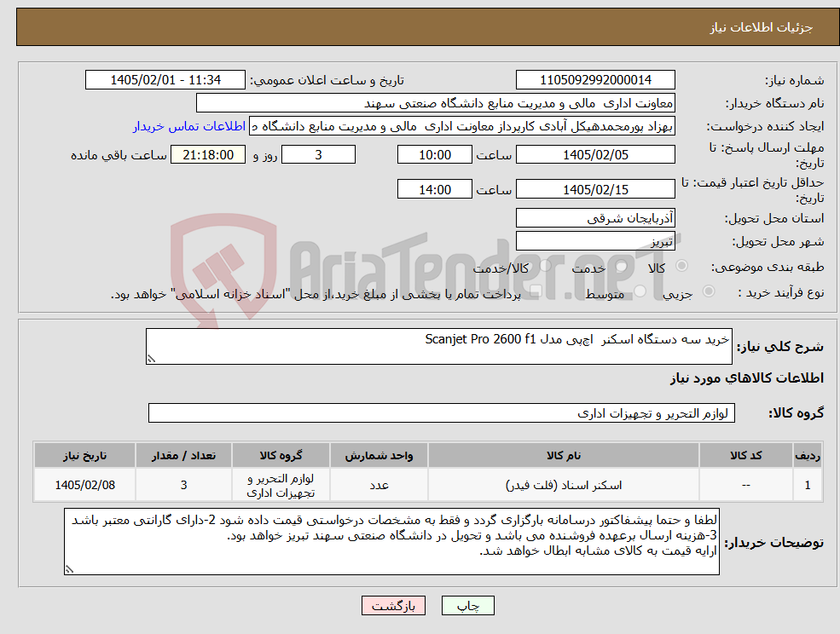The height and width of the screenshot is (634, 840).
Task: Click the row number cell 1
Action: tap(808, 485)
